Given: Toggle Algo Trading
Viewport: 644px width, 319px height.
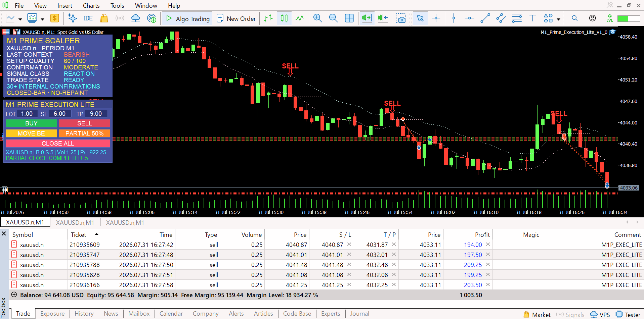Looking at the screenshot, I should click(x=188, y=18).
